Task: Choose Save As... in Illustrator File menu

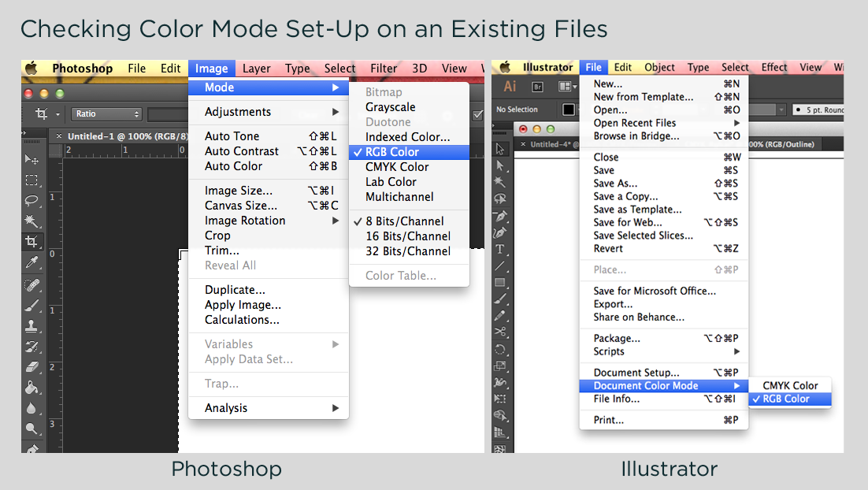Action: coord(664,184)
